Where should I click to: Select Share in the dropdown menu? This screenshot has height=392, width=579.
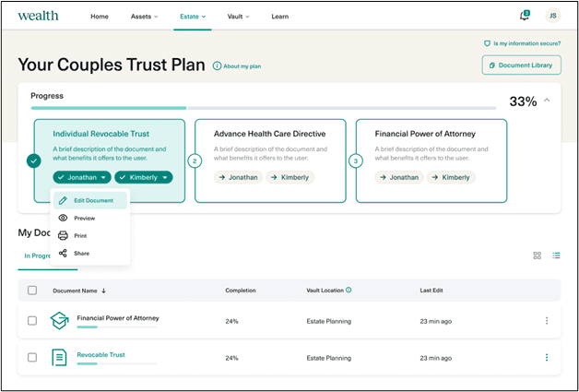tap(81, 253)
